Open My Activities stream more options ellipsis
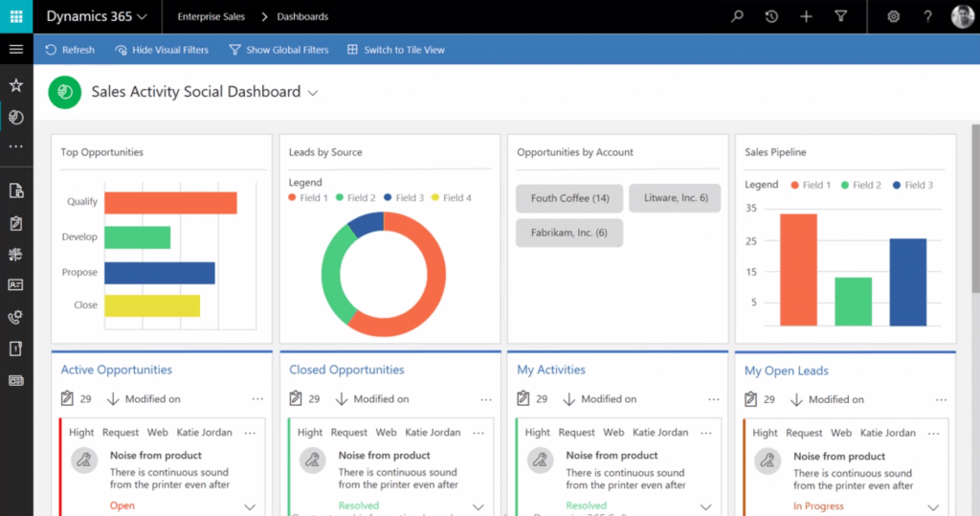980x516 pixels. (x=714, y=399)
